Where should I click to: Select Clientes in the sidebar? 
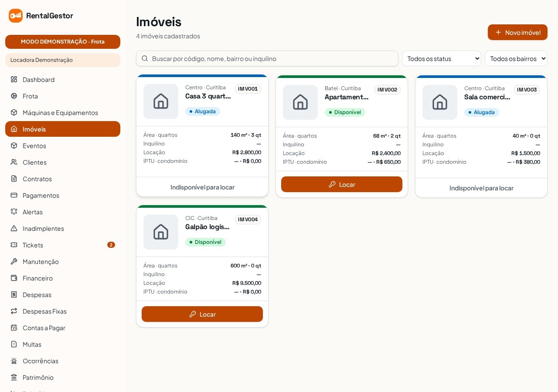63,162
